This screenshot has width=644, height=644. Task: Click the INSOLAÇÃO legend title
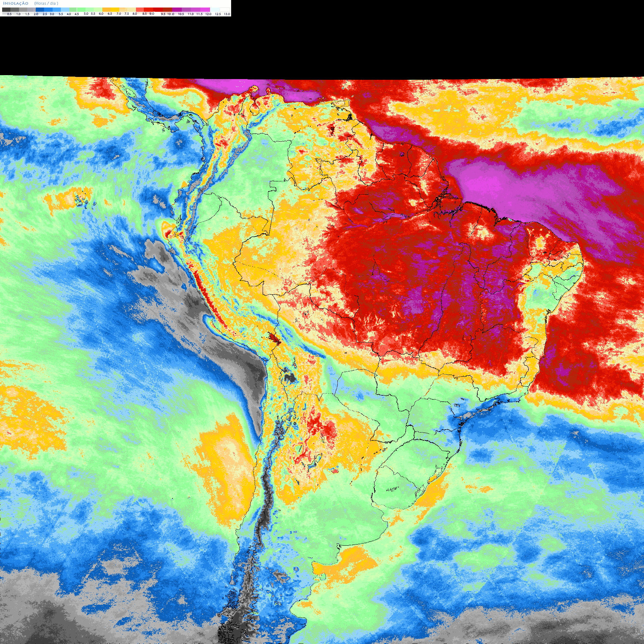click(x=15, y=3)
